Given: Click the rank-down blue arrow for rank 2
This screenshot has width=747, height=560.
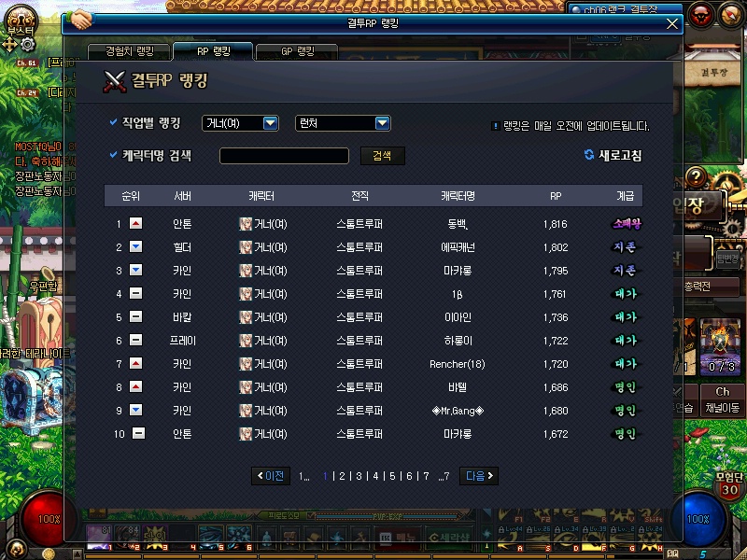Looking at the screenshot, I should pos(135,247).
